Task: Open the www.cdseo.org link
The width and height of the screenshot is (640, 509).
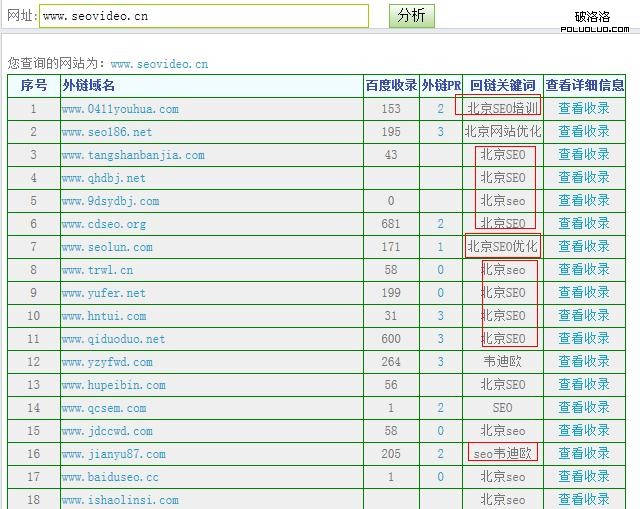Action: [x=104, y=224]
